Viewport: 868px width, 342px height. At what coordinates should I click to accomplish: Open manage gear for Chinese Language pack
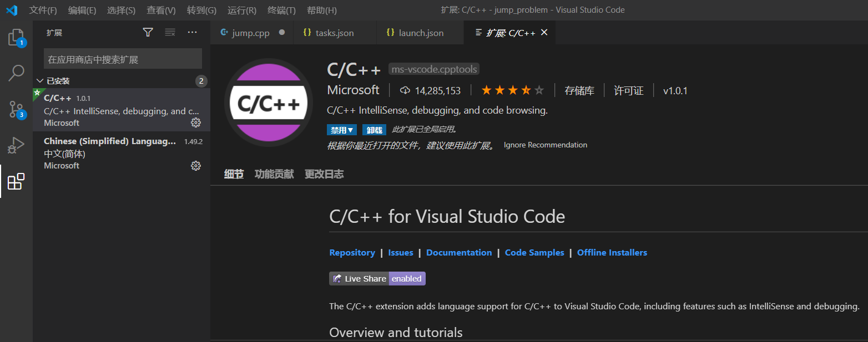(x=196, y=165)
